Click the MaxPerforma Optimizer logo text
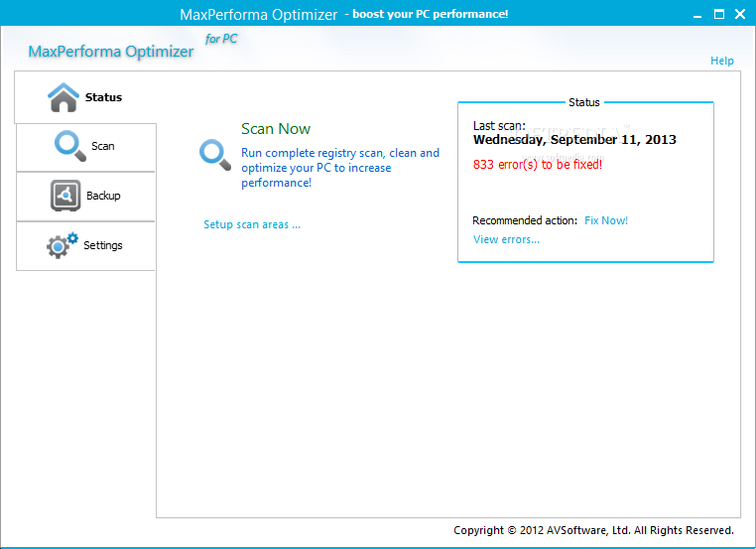Screen dimensions: 756x549 [111, 52]
